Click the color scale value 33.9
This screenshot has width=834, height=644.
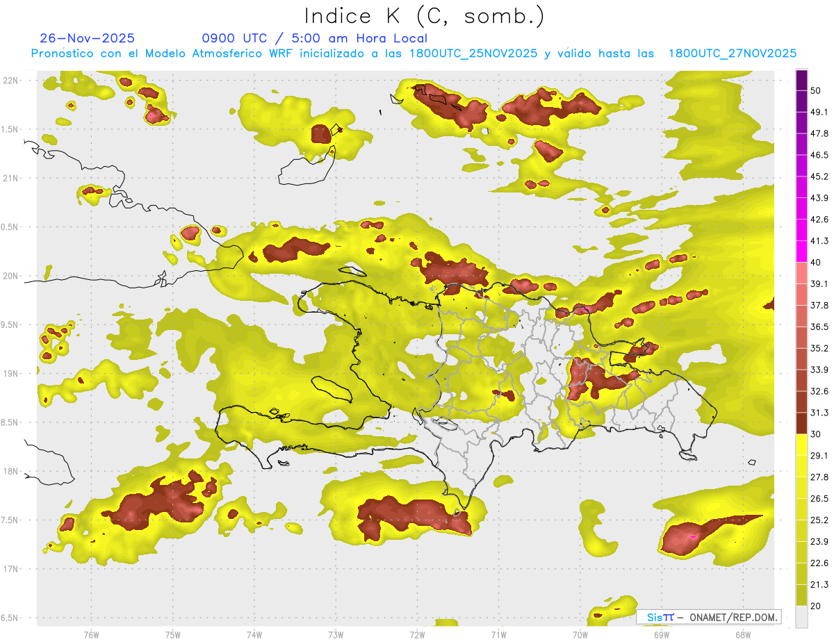pos(819,370)
